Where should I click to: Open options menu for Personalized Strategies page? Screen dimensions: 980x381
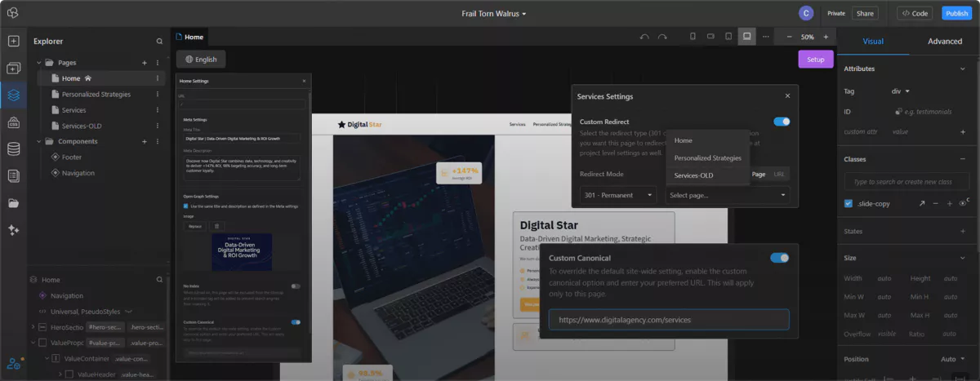pos(158,94)
